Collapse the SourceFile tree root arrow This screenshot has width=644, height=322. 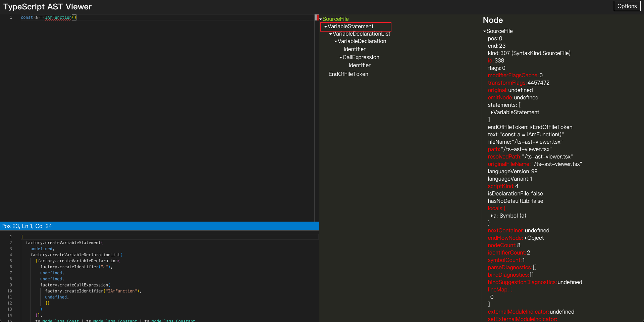[321, 19]
